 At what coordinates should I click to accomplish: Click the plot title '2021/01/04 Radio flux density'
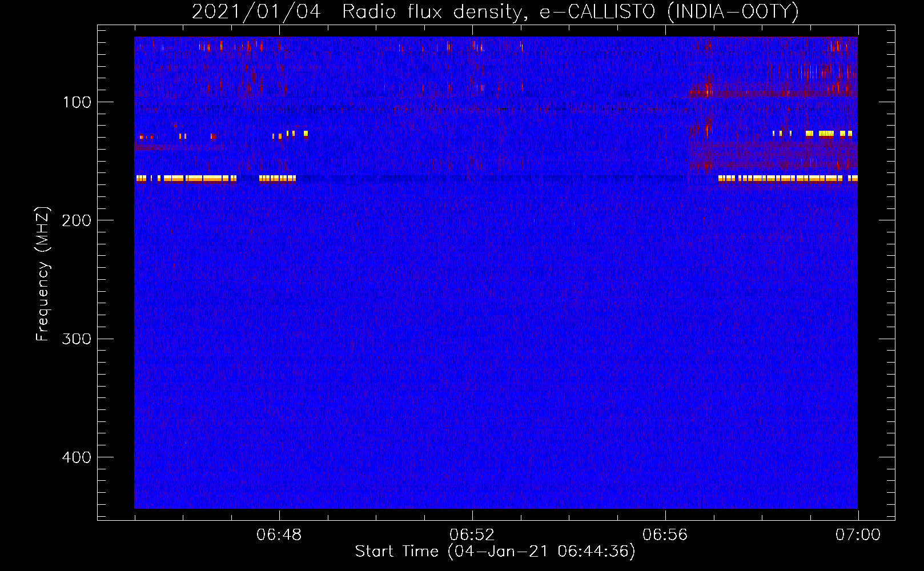[x=495, y=11]
